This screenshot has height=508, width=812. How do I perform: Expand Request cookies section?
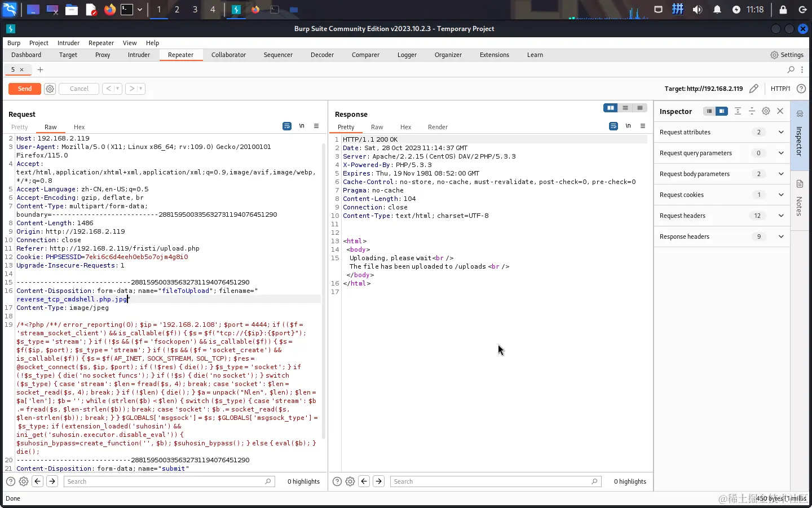[722, 195]
